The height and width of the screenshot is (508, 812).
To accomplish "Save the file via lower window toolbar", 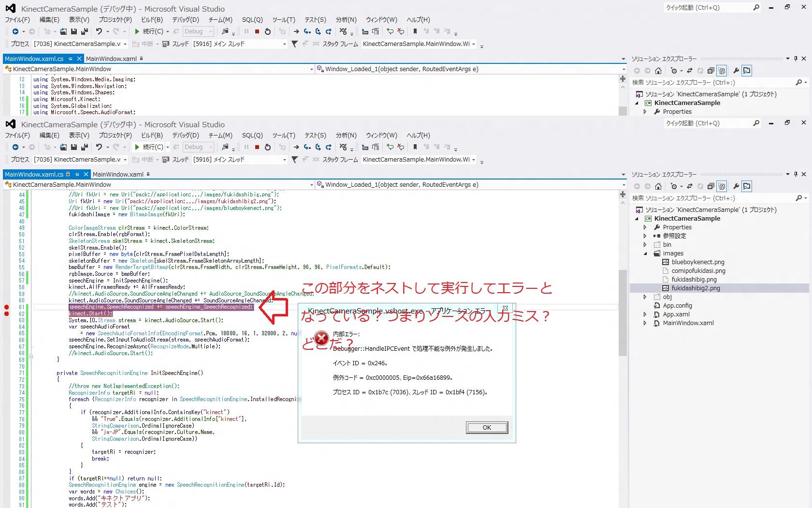I will (x=74, y=147).
